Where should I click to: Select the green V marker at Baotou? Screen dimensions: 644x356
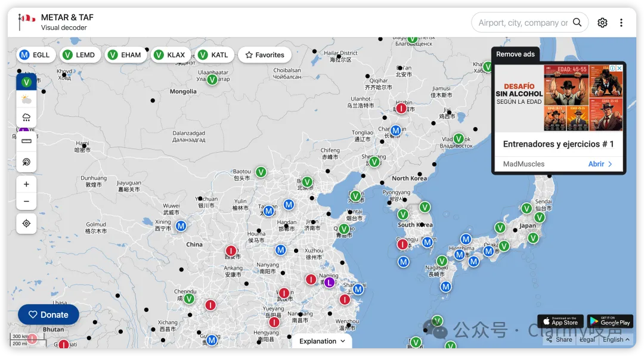pos(261,172)
